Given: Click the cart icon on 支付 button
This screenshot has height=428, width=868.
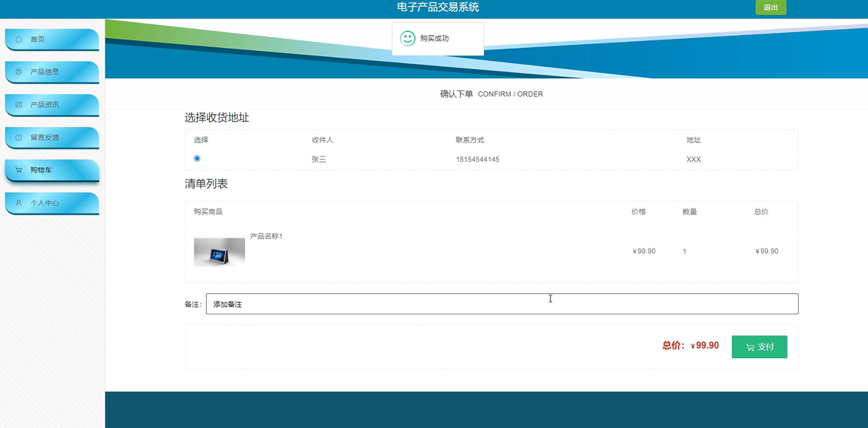Looking at the screenshot, I should 750,347.
